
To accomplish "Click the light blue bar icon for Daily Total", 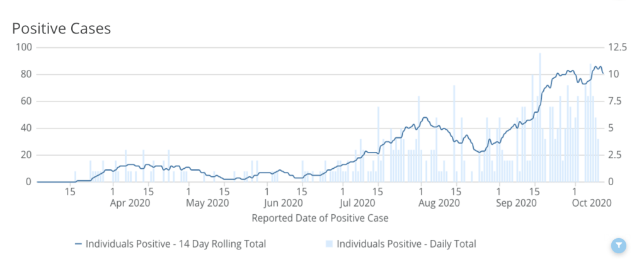I will point(328,244).
